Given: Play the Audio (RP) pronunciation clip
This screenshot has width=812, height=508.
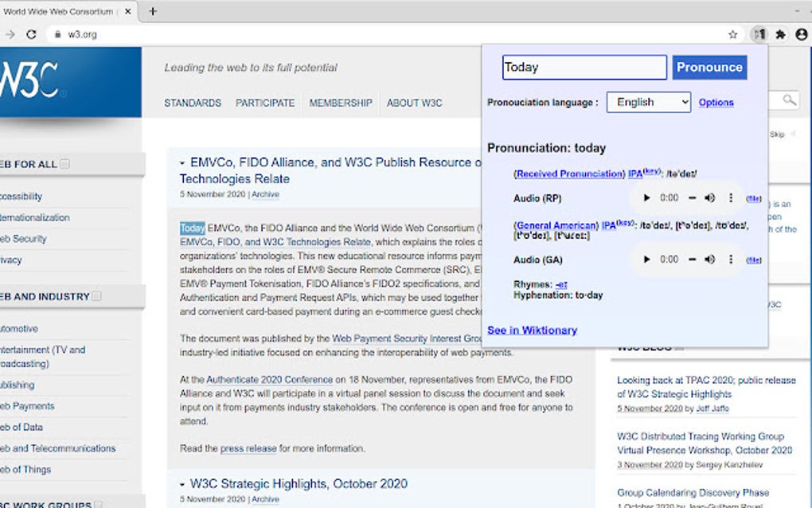Looking at the screenshot, I should click(646, 197).
